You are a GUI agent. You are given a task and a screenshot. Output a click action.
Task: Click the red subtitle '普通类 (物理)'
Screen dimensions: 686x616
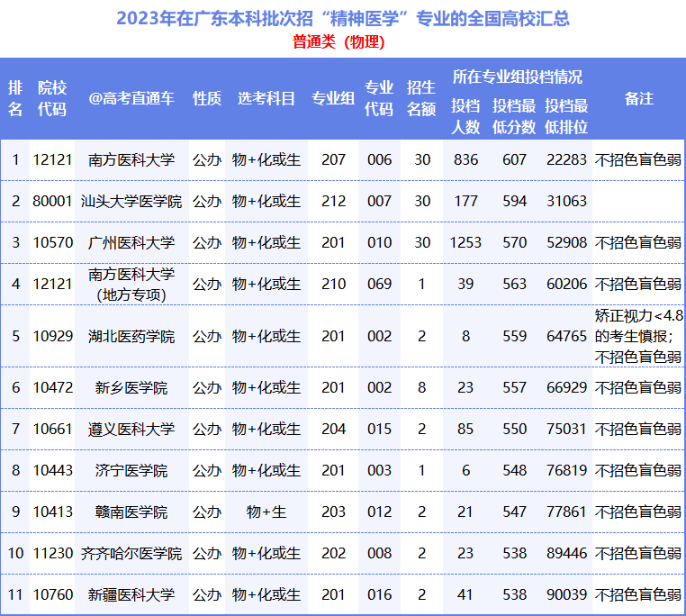click(338, 42)
